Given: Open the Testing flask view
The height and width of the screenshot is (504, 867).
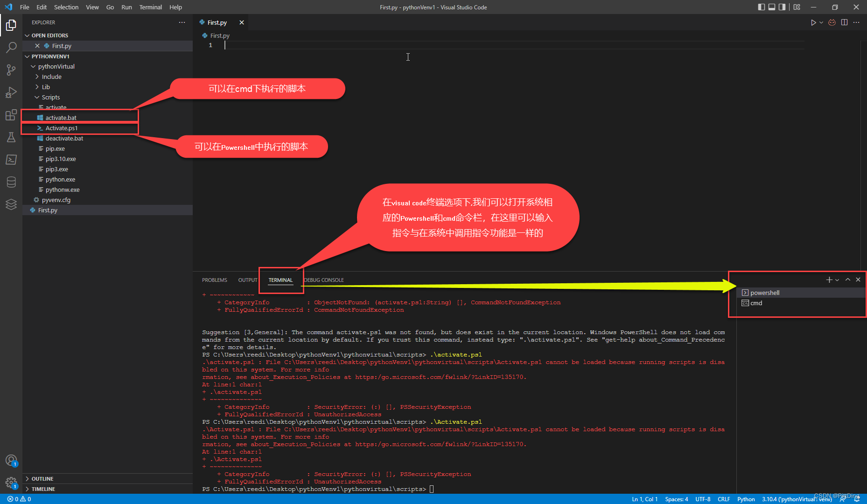Looking at the screenshot, I should tap(11, 137).
